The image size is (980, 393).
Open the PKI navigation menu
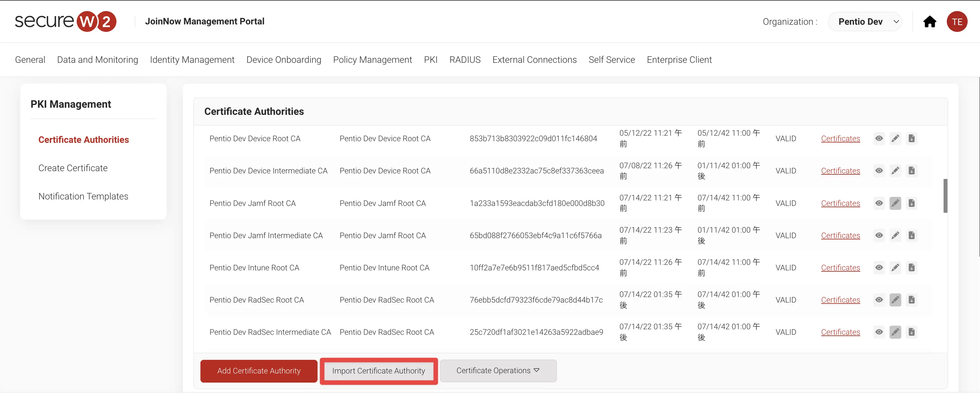[x=430, y=60]
